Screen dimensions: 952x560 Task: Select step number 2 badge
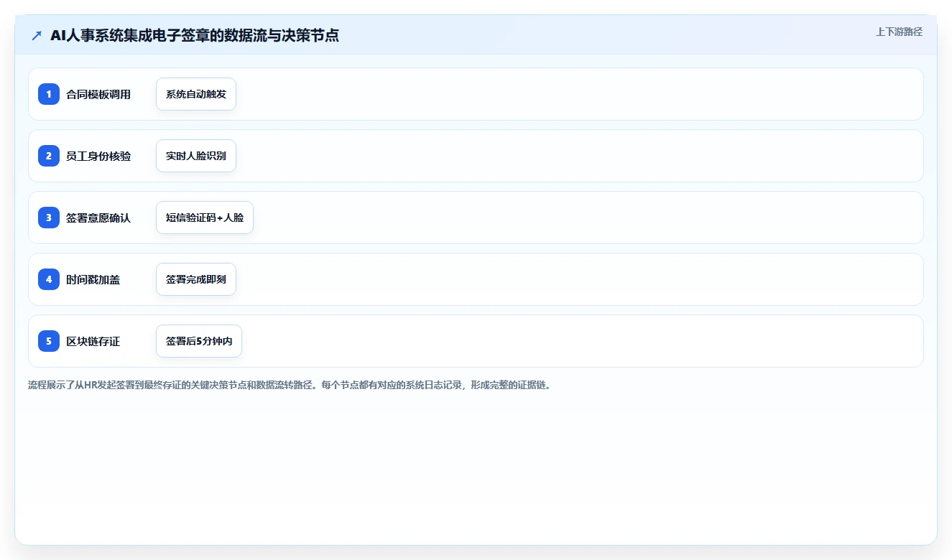click(49, 156)
